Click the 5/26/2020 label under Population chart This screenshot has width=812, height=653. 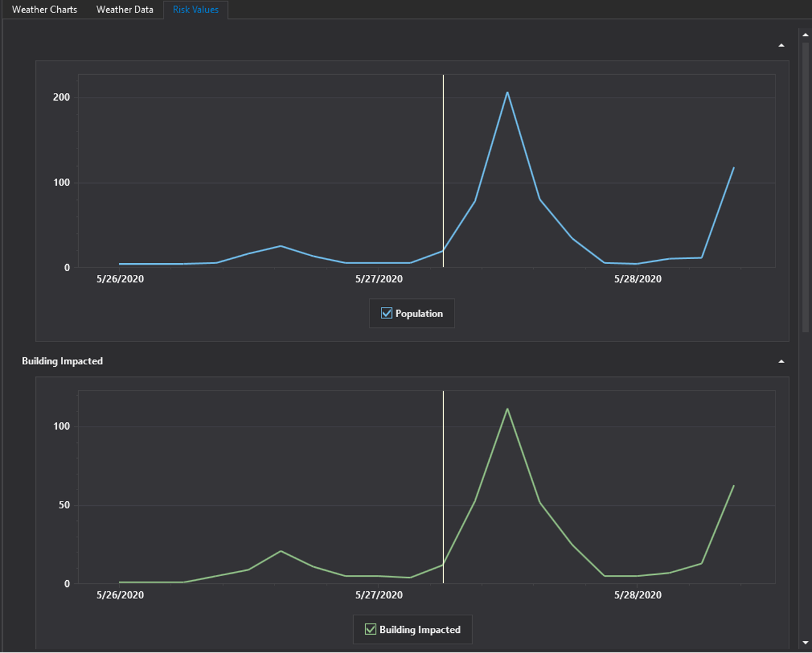[x=120, y=279]
